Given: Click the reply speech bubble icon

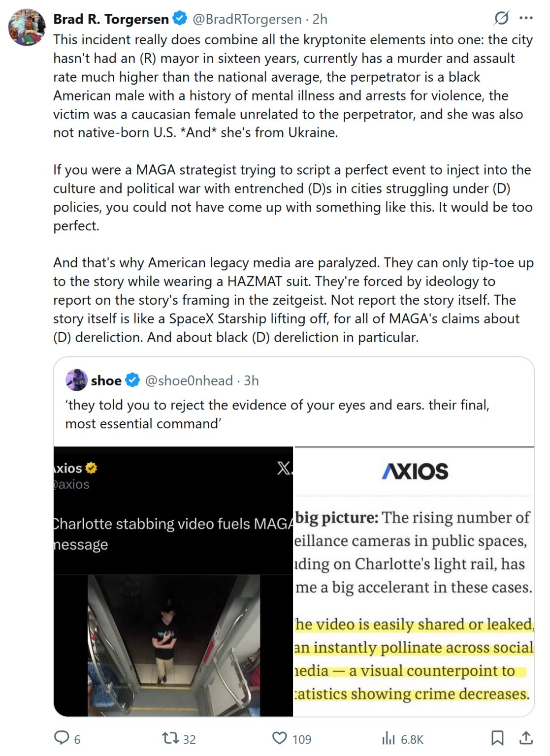Looking at the screenshot, I should [62, 738].
